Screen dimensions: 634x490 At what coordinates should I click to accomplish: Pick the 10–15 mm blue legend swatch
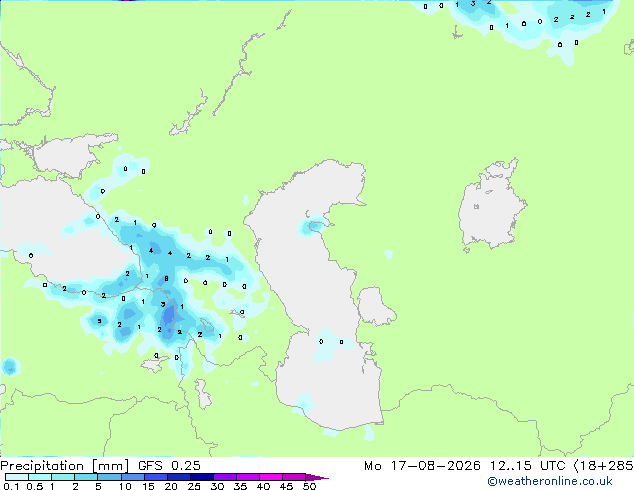(x=132, y=477)
